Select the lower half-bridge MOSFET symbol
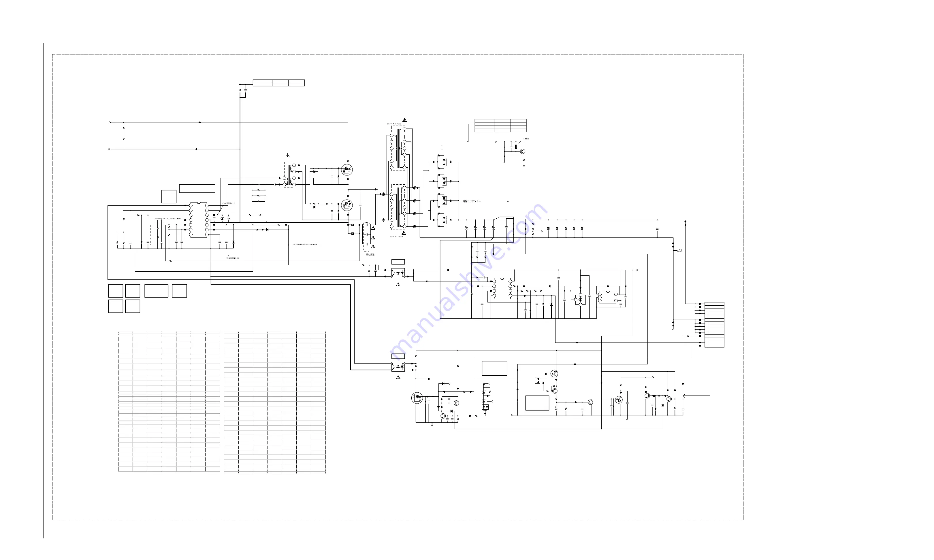The image size is (934, 560). coord(347,205)
